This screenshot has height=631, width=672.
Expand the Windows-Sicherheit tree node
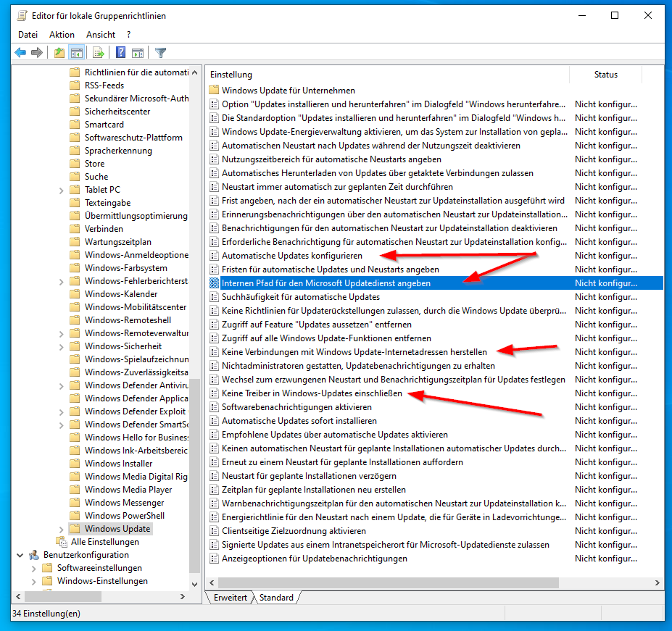62,346
